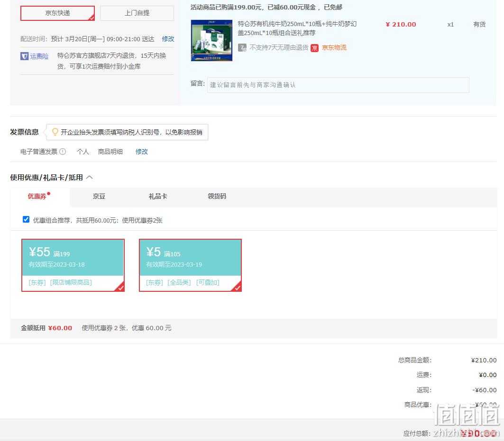Click the 有货 stock status text
Image resolution: width=504 pixels, height=441 pixels.
[x=479, y=25]
